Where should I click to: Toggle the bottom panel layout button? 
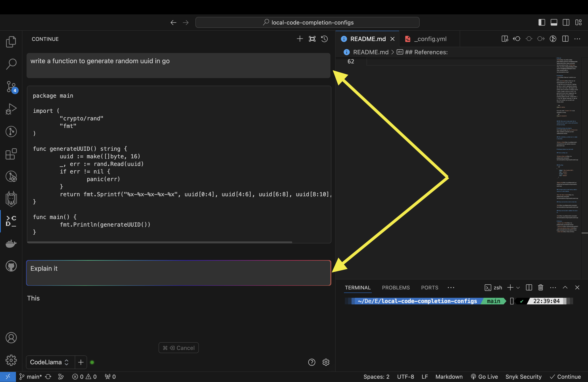554,22
